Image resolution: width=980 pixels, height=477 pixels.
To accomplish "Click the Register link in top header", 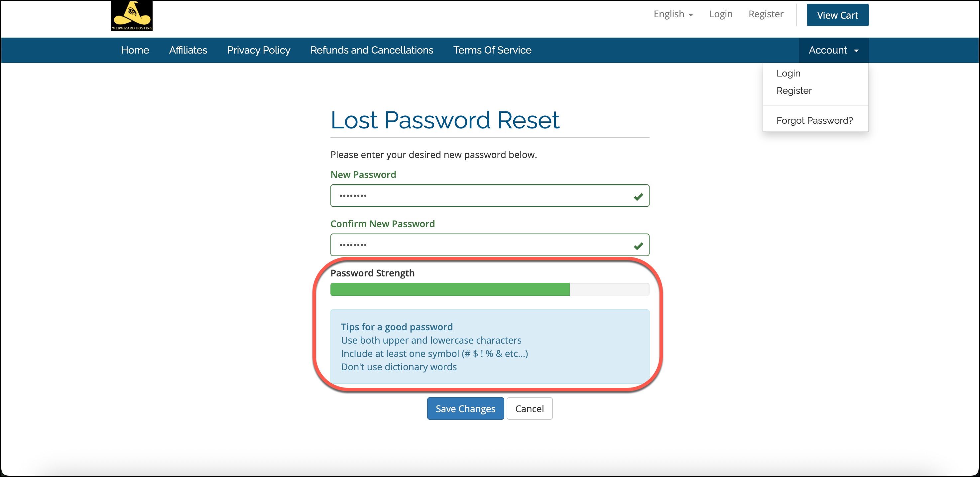I will coord(766,14).
